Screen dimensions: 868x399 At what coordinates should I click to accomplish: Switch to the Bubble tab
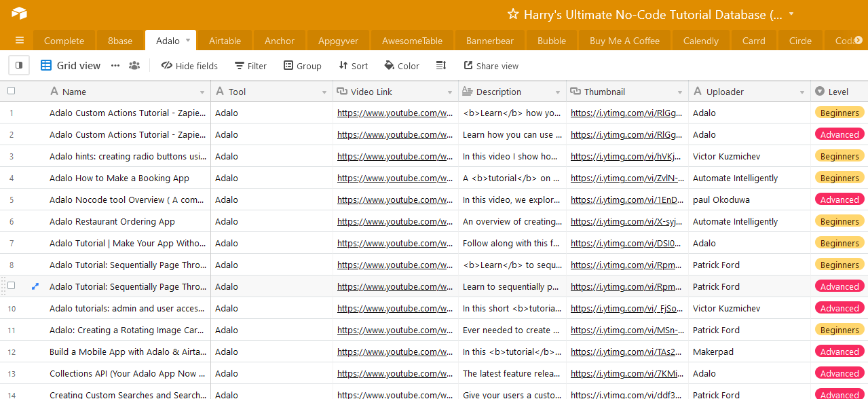click(x=552, y=41)
